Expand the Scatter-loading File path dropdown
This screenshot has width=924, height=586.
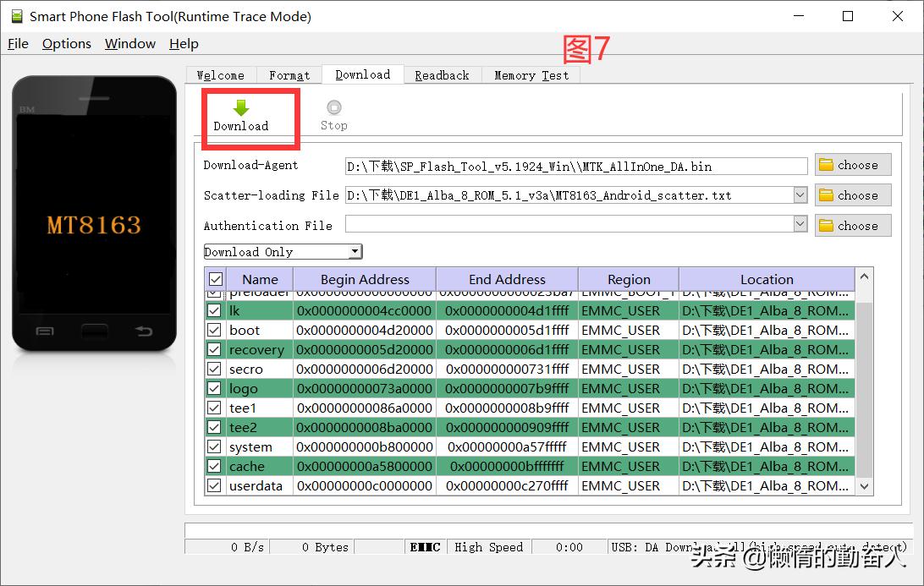800,195
